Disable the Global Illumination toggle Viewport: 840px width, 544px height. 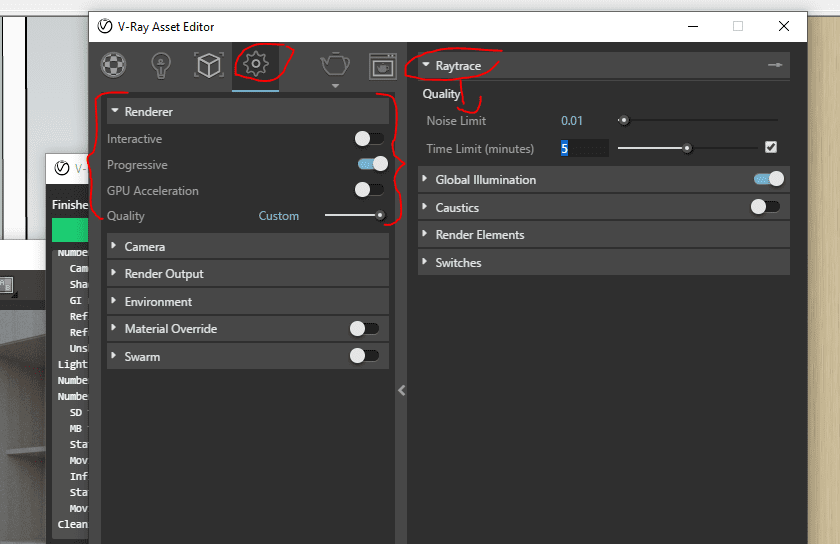click(769, 179)
